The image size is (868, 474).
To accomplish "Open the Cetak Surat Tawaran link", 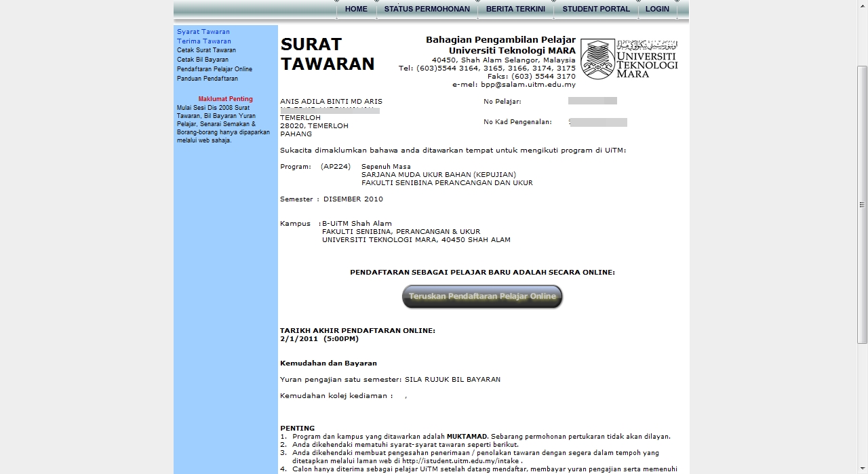I will tap(207, 50).
